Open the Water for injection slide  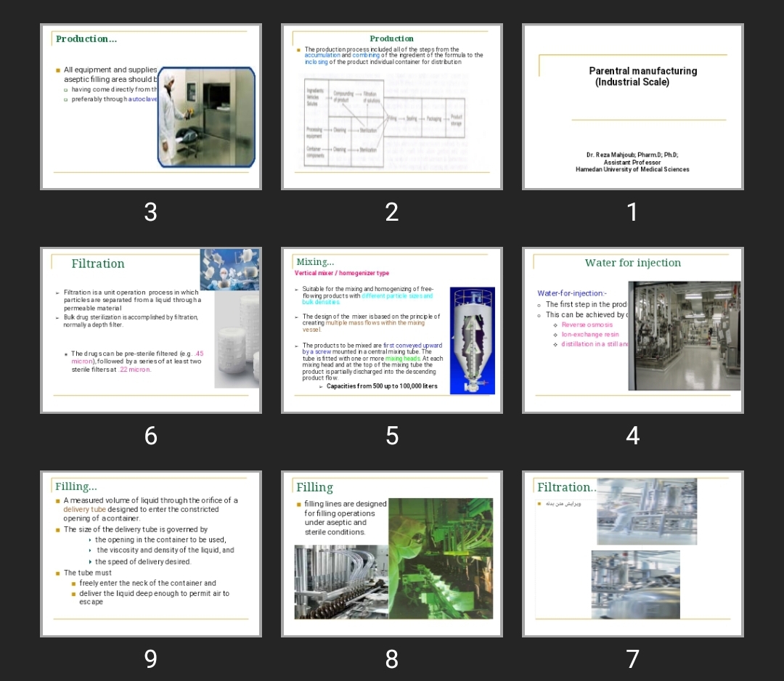(x=632, y=330)
